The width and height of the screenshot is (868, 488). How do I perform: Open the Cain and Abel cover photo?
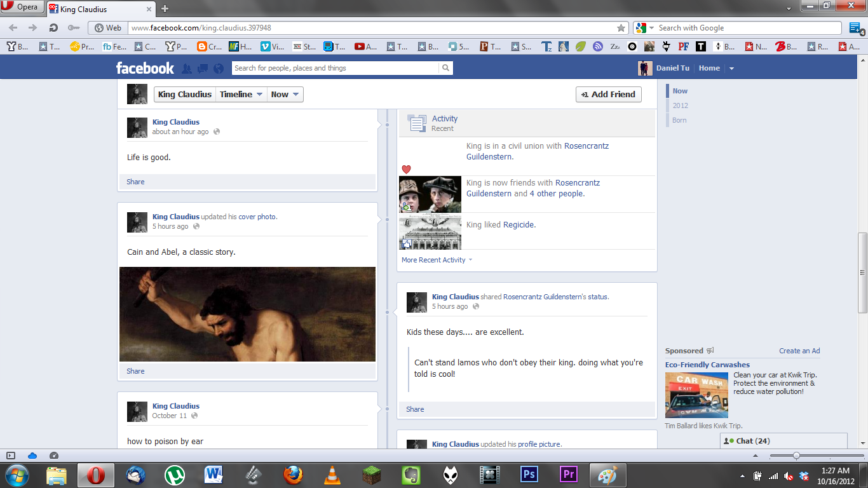click(x=247, y=314)
